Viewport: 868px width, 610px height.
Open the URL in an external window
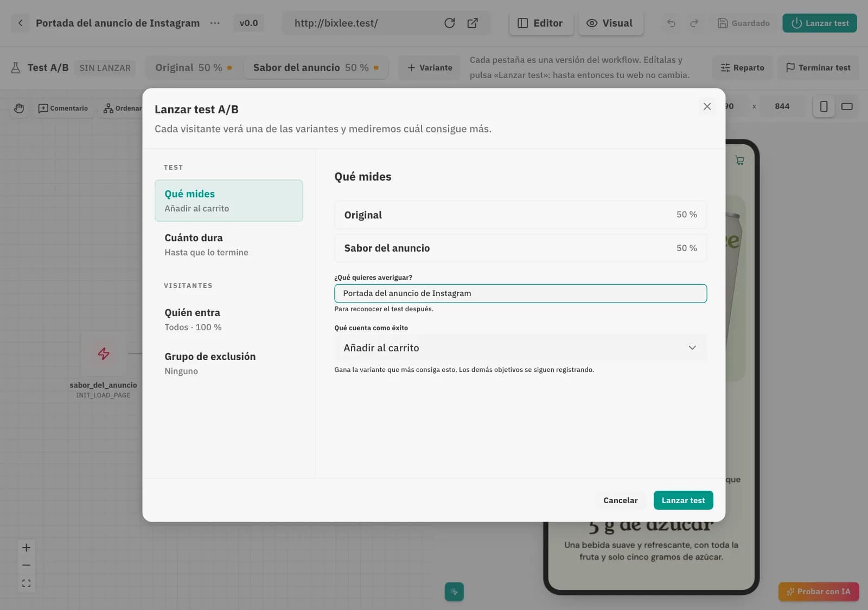point(473,23)
